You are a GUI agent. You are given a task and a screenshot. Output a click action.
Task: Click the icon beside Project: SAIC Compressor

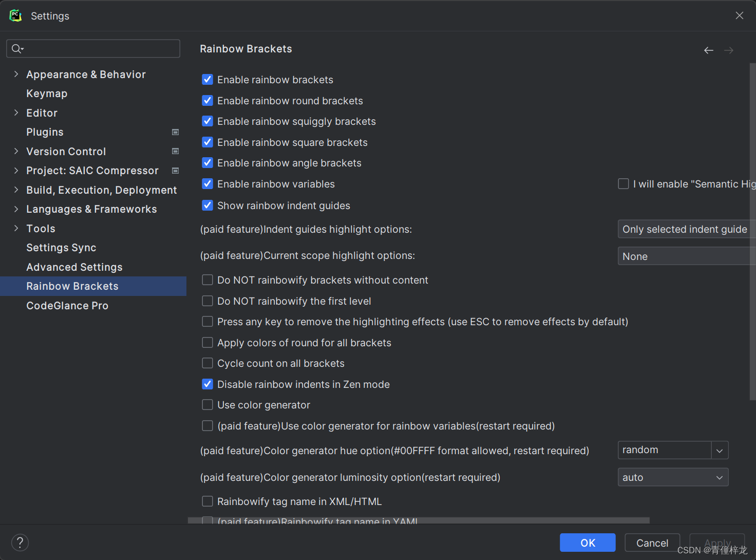pos(175,170)
